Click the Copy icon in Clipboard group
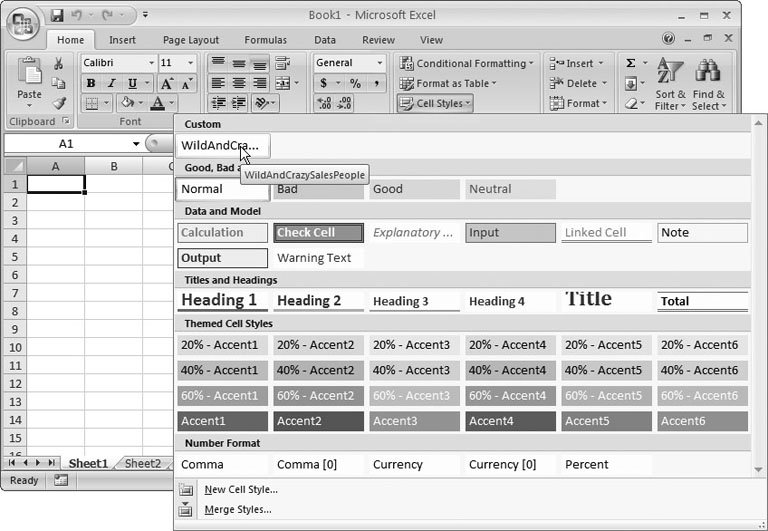 [x=58, y=83]
